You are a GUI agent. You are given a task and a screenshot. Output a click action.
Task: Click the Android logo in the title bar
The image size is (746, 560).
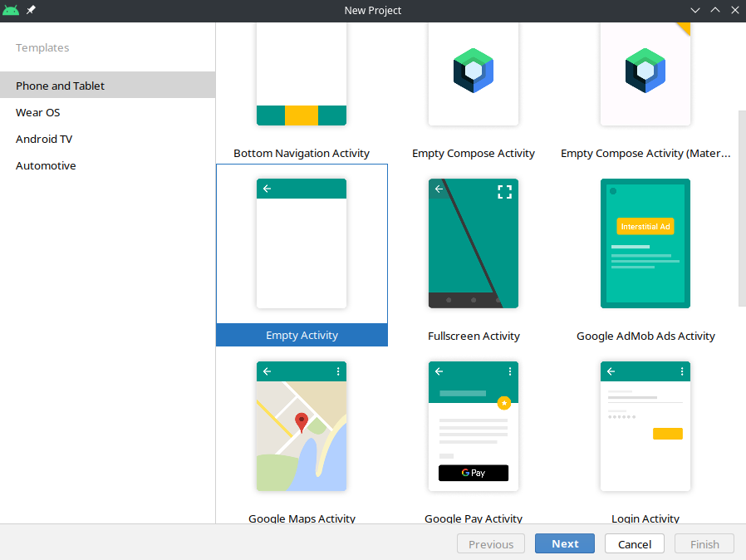coord(11,11)
